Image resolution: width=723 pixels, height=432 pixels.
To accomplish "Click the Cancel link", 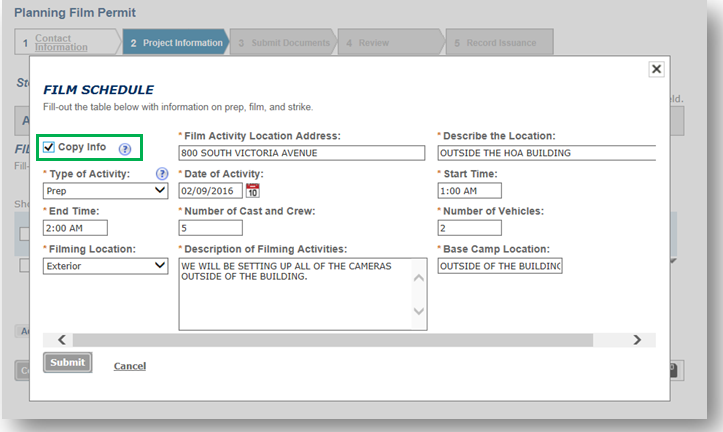I will coord(130,366).
